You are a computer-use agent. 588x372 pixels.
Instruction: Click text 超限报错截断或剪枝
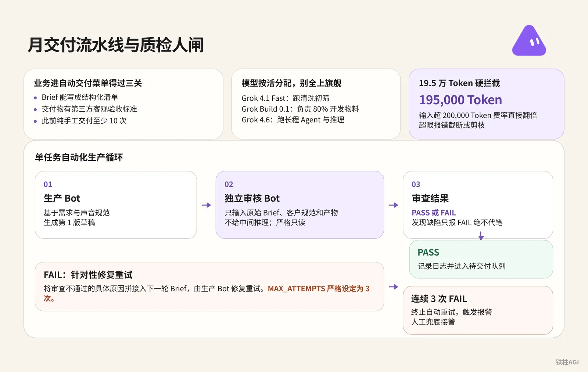pyautogui.click(x=452, y=125)
